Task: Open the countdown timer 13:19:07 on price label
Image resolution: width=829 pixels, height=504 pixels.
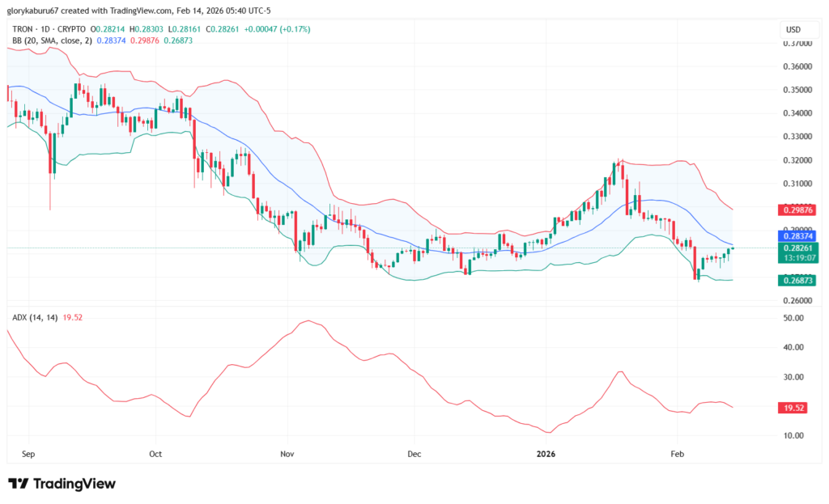Action: (798, 259)
